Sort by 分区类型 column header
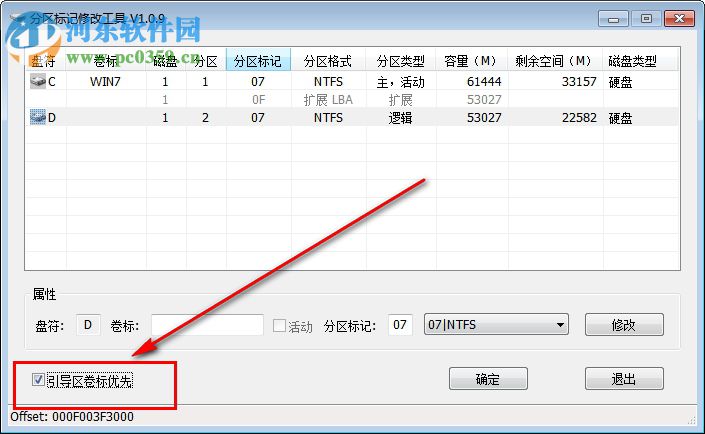 coord(401,61)
